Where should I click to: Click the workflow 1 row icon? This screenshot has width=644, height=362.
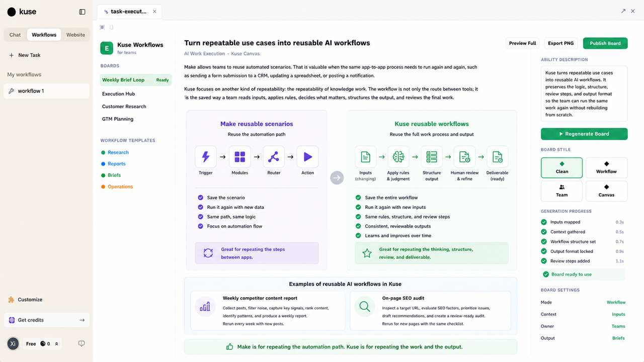tap(12, 91)
